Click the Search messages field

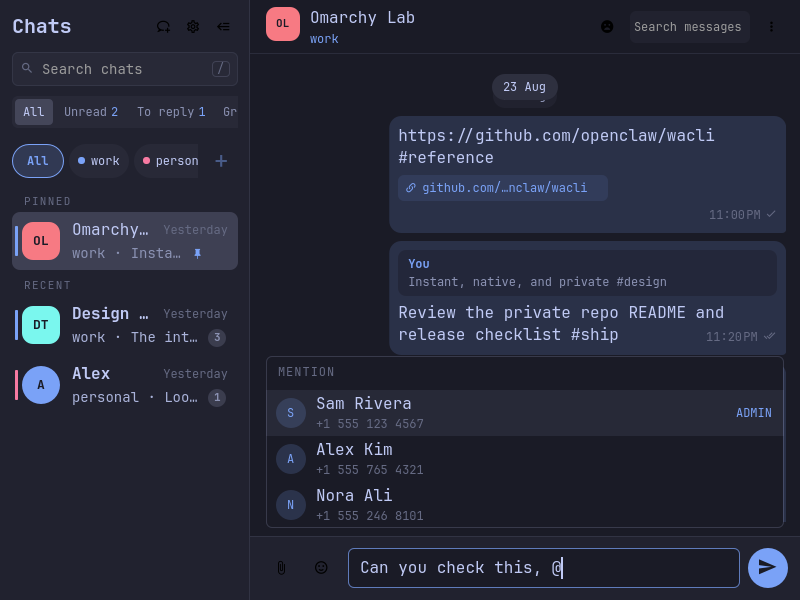coord(690,27)
